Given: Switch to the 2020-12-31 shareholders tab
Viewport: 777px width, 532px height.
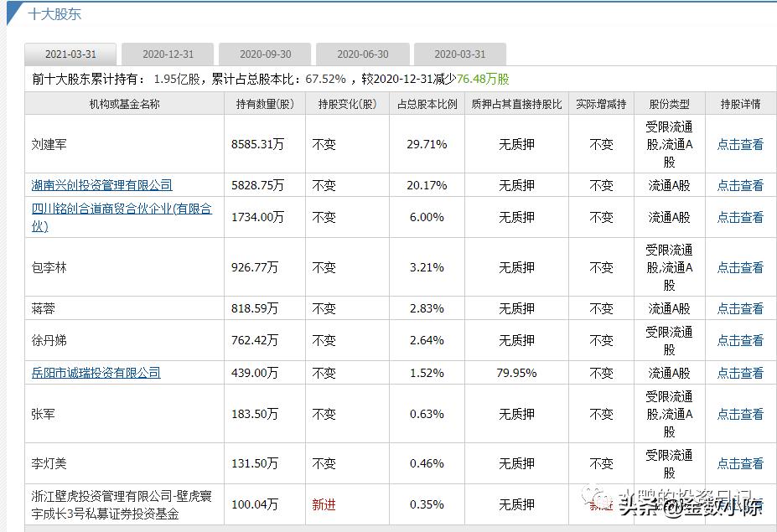Looking at the screenshot, I should pos(168,54).
